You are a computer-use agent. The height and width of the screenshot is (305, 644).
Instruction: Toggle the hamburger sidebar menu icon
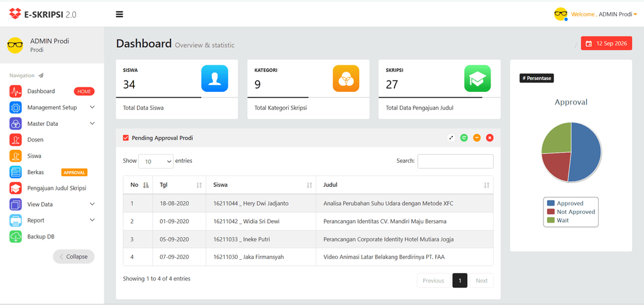119,14
